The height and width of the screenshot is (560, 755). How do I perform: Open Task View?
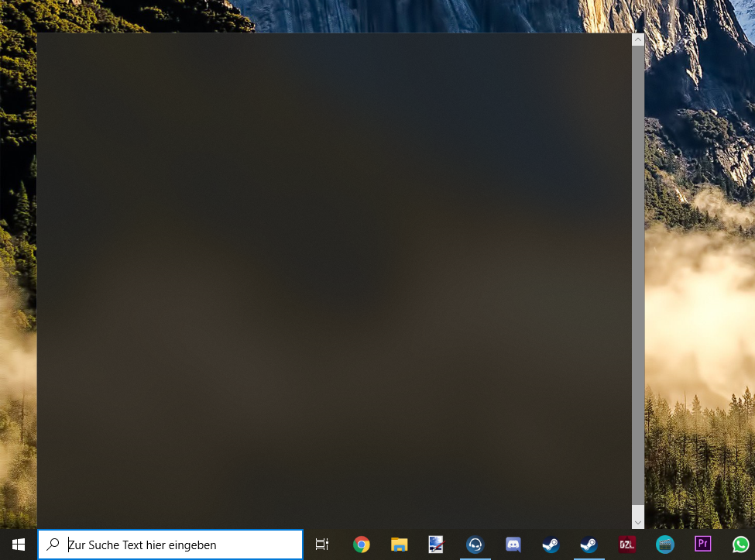tap(322, 545)
